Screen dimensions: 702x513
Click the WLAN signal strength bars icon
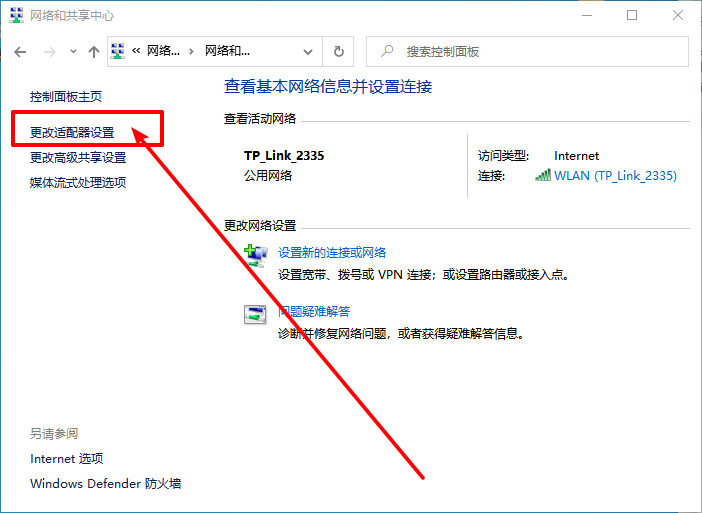click(x=543, y=176)
